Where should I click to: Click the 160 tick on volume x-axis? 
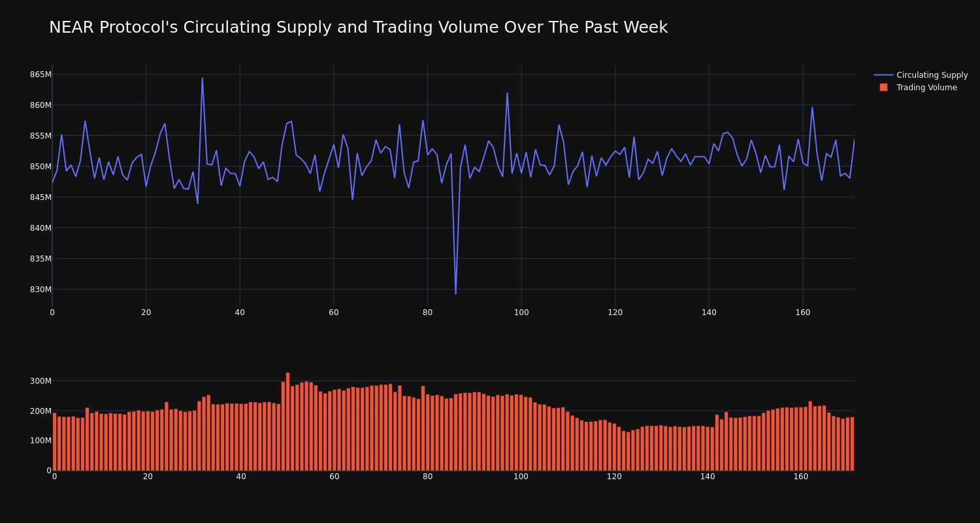pos(801,477)
